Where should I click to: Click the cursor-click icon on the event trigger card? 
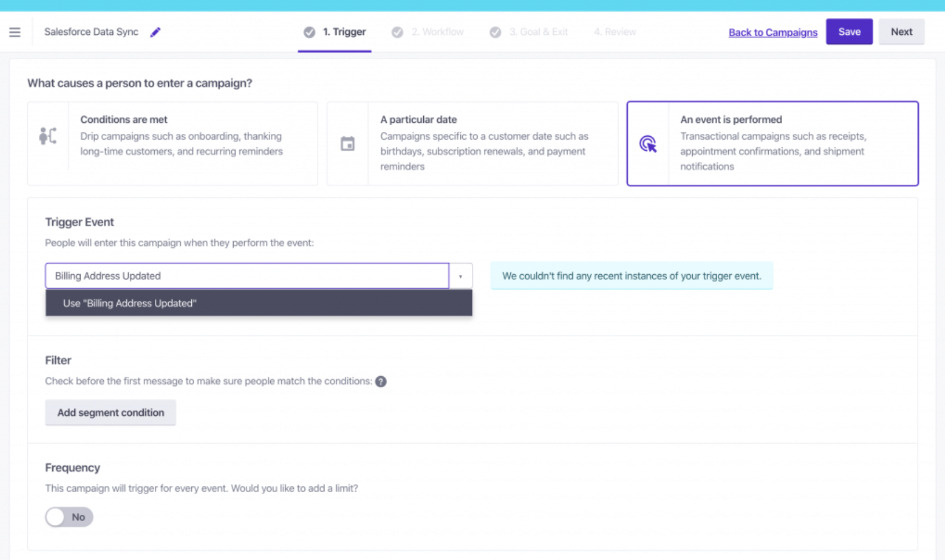pos(648,143)
